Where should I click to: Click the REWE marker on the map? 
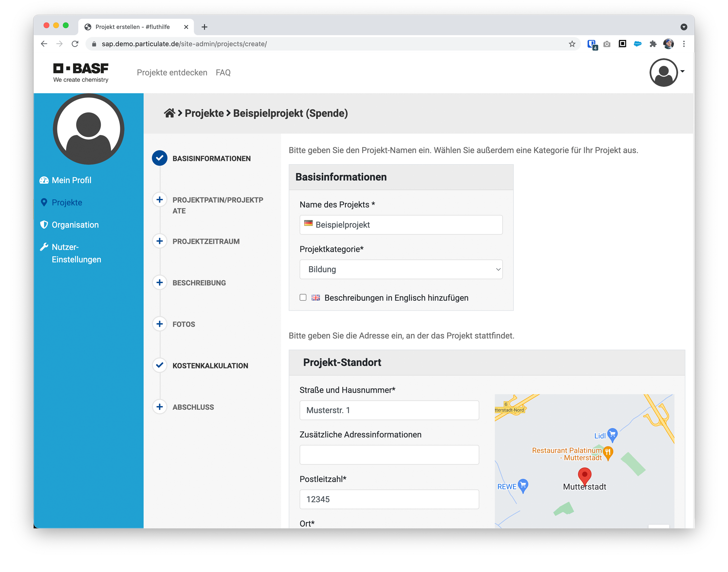pos(523,485)
